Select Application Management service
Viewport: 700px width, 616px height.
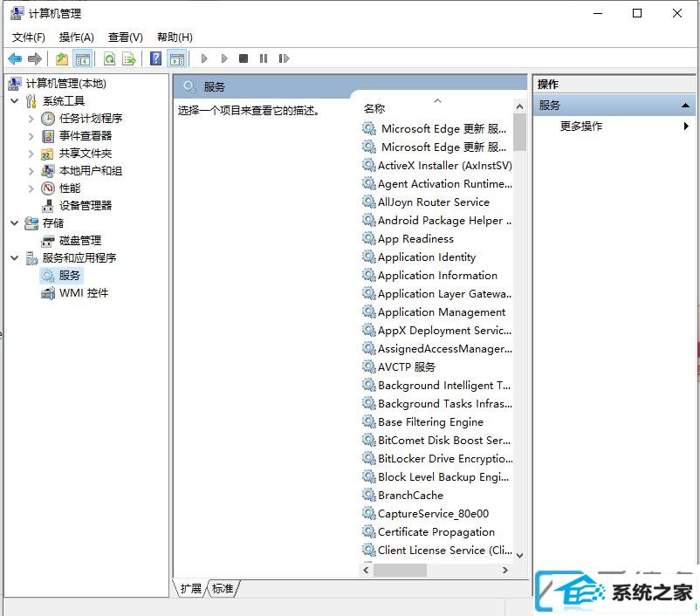442,312
